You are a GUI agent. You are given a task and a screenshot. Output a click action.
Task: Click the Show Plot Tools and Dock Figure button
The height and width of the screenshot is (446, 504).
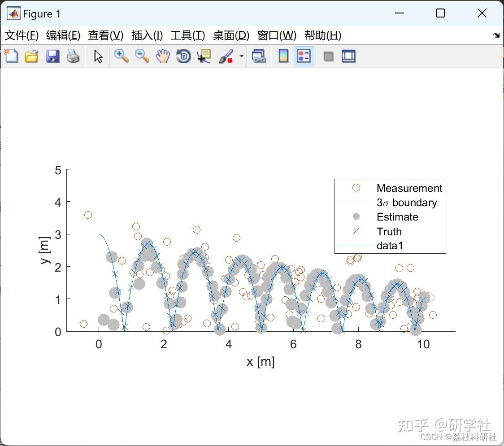(348, 56)
